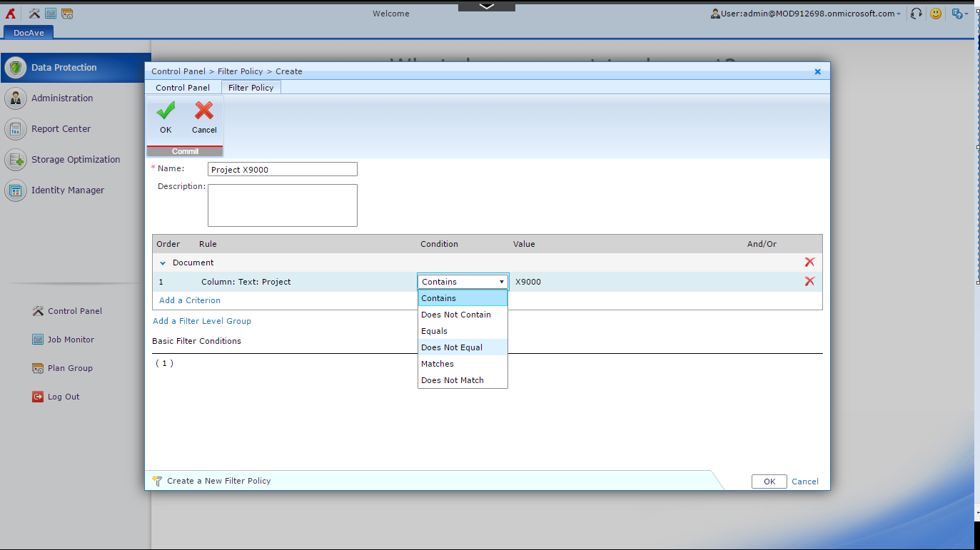Click the Control Panel breadcrumb title
This screenshot has height=550, width=980.
coord(178,71)
